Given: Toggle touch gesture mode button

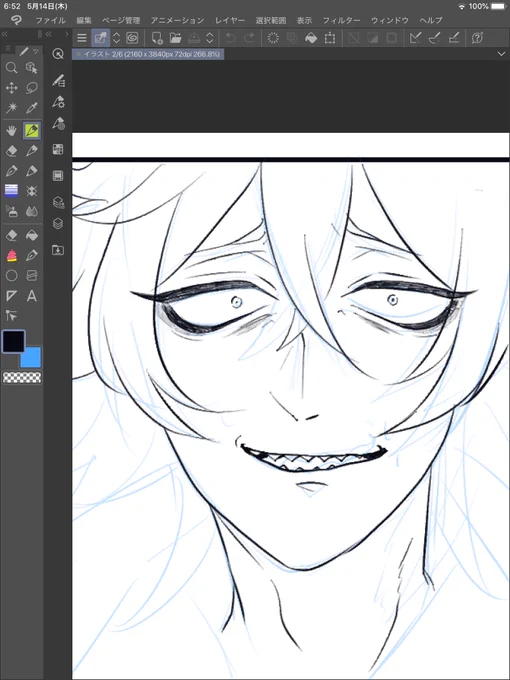Looking at the screenshot, I should (x=100, y=38).
